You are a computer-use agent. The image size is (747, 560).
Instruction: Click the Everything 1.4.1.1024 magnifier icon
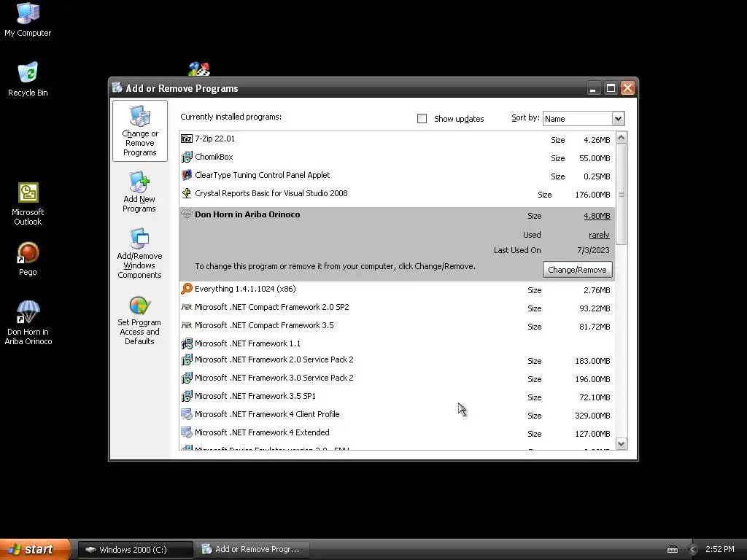pos(187,289)
